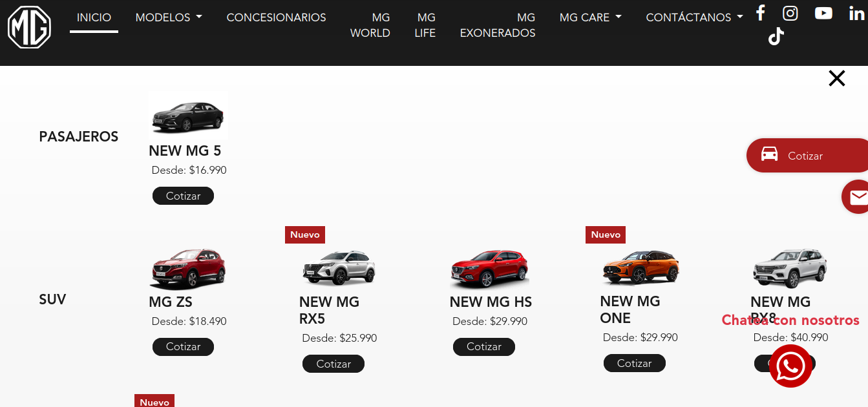This screenshot has height=407, width=868.
Task: Go to the INICIO menu item
Action: coord(94,17)
